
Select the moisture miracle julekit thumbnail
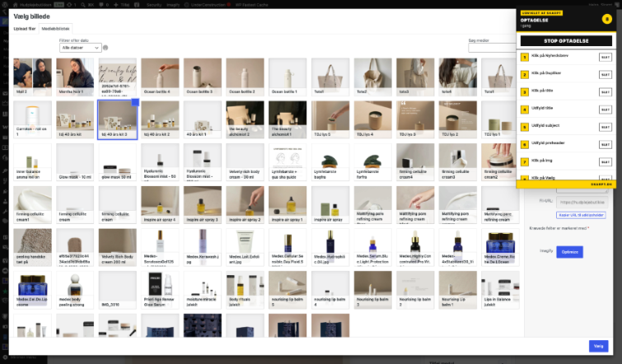point(203,290)
